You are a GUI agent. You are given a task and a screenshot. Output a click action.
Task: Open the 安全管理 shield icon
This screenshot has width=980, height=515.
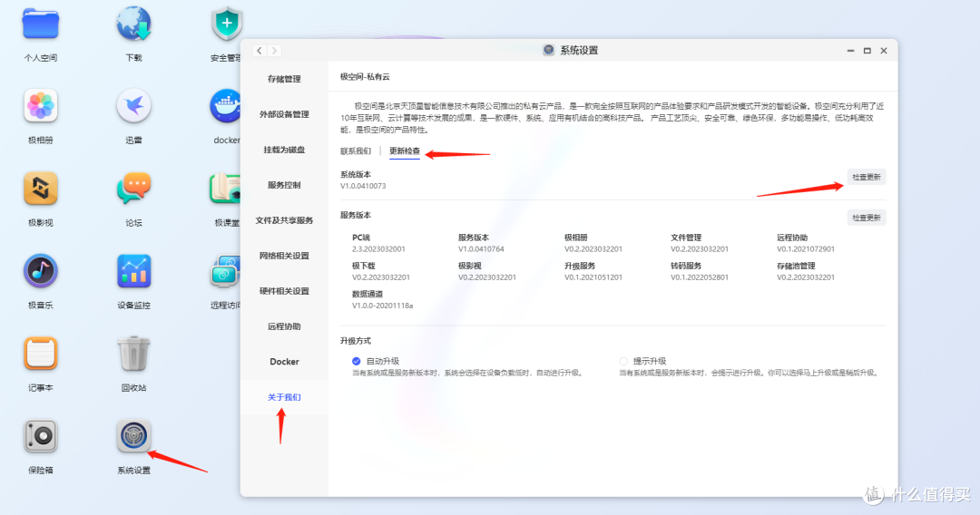(226, 25)
